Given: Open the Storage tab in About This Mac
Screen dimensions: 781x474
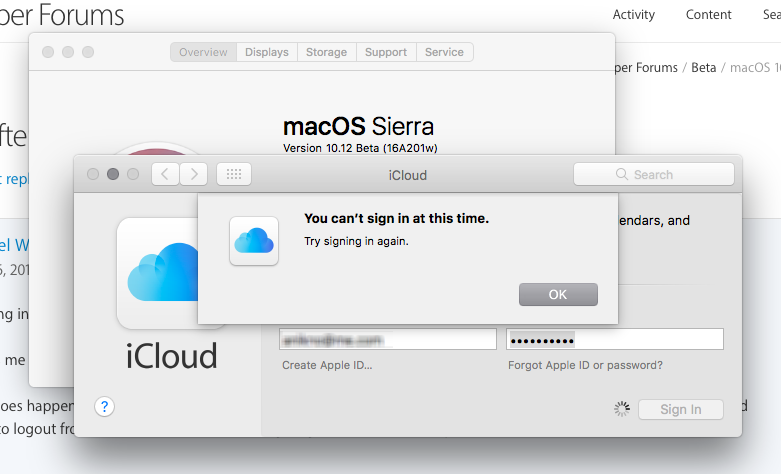Looking at the screenshot, I should coord(326,52).
